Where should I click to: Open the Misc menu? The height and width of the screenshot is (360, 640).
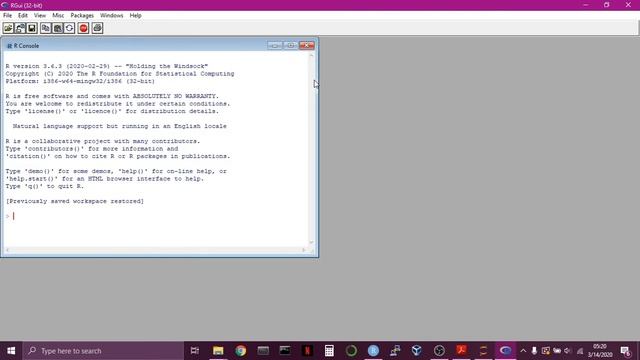pyautogui.click(x=58, y=16)
